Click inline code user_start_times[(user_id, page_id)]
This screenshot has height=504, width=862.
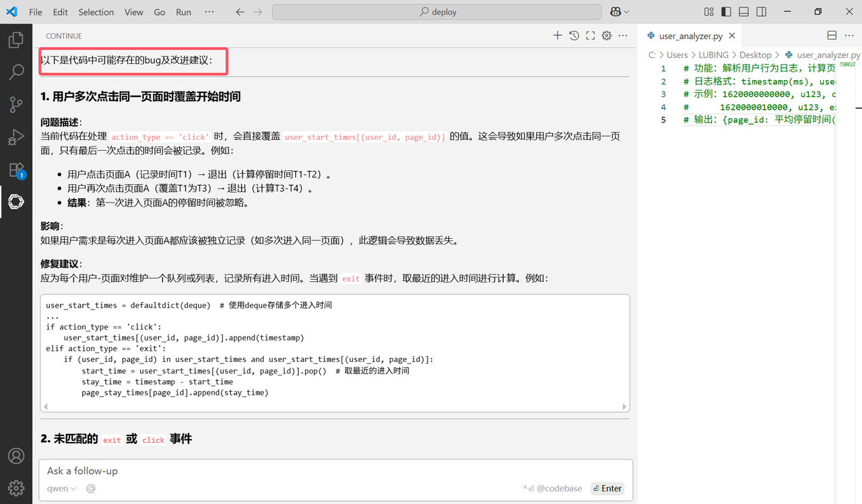coord(365,137)
